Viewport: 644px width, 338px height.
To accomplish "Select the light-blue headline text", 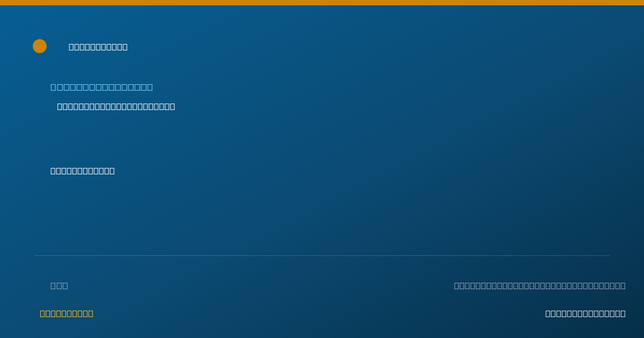I will [101, 87].
